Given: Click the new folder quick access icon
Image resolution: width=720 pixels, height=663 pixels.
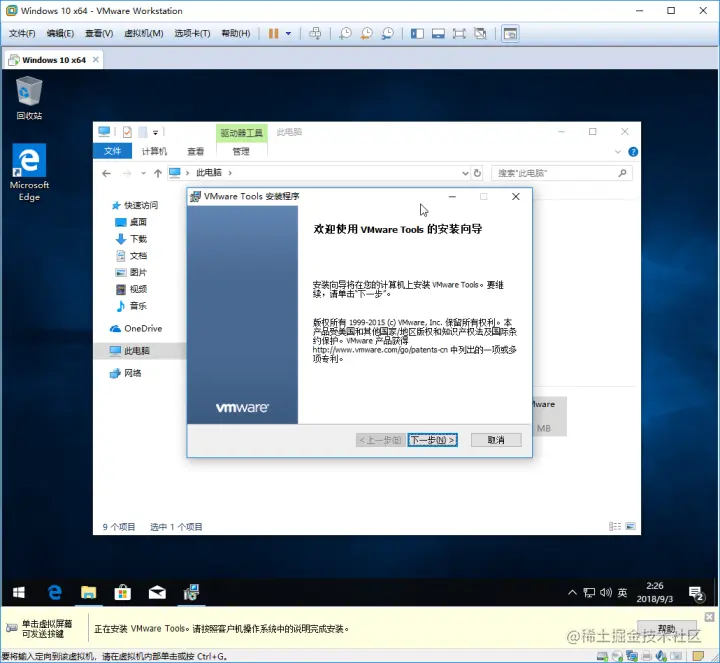Looking at the screenshot, I should [143, 132].
